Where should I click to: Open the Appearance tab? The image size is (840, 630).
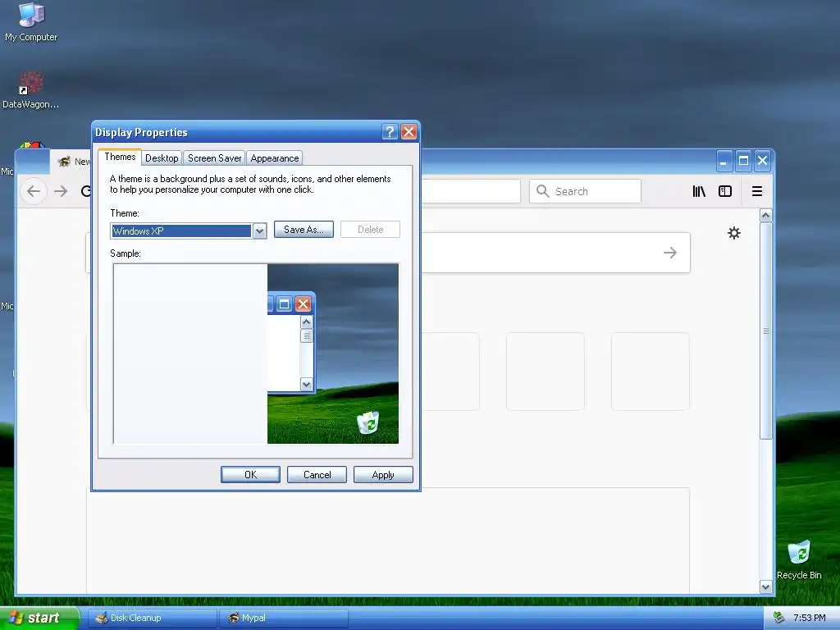(x=275, y=158)
